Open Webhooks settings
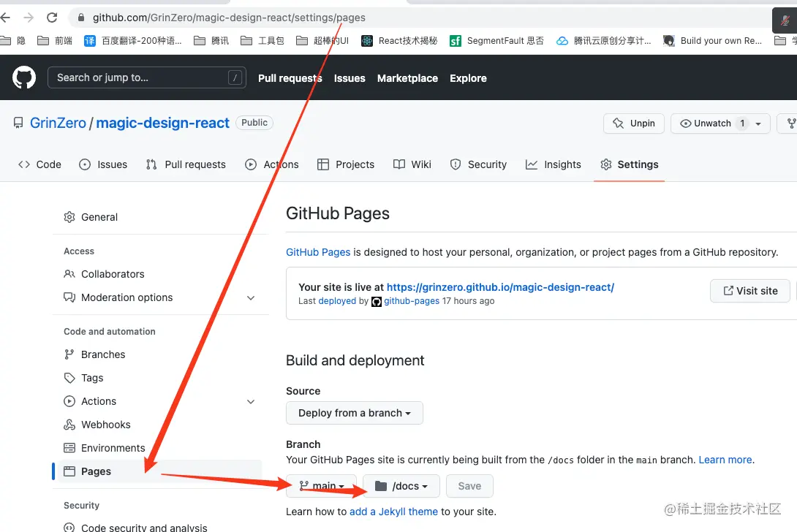 97,425
